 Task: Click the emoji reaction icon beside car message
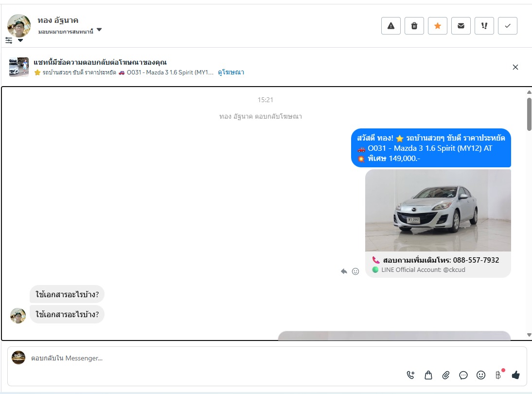point(355,271)
